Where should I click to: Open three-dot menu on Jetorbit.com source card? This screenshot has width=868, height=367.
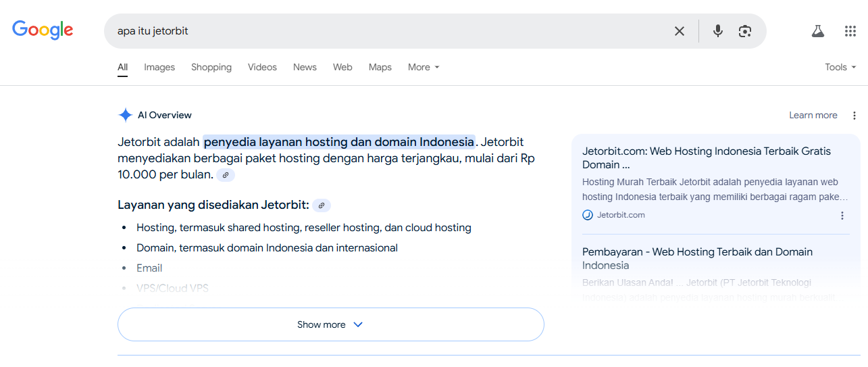click(x=842, y=216)
